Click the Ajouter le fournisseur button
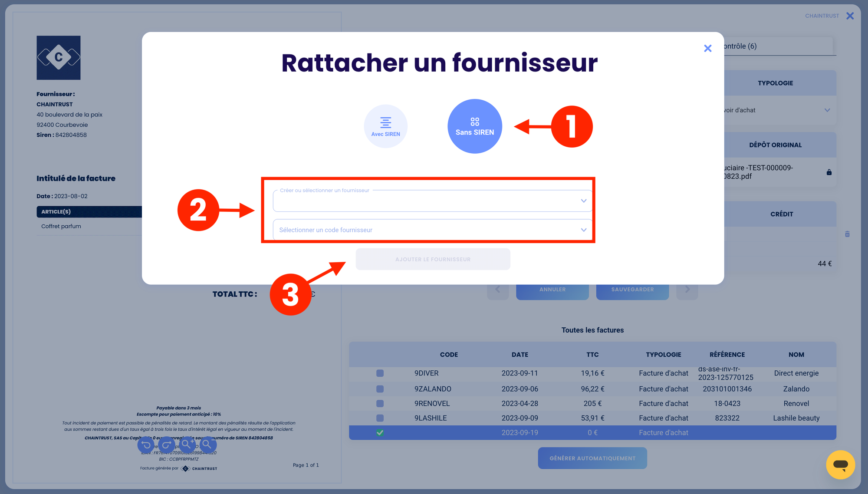 433,259
